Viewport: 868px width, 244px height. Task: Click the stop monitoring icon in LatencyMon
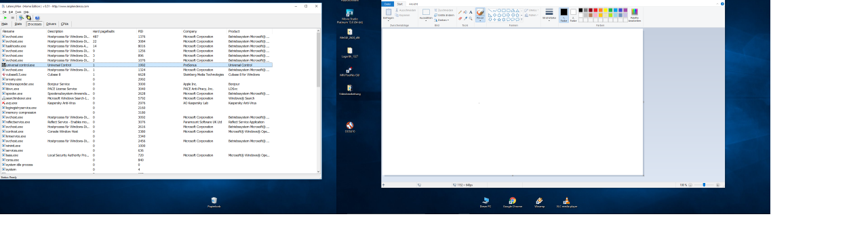13,18
